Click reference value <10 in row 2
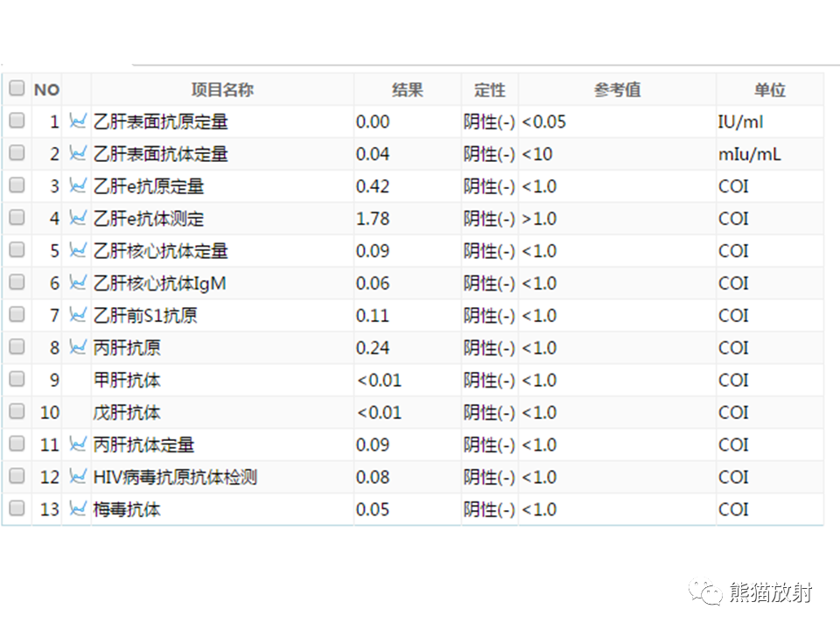 (536, 154)
